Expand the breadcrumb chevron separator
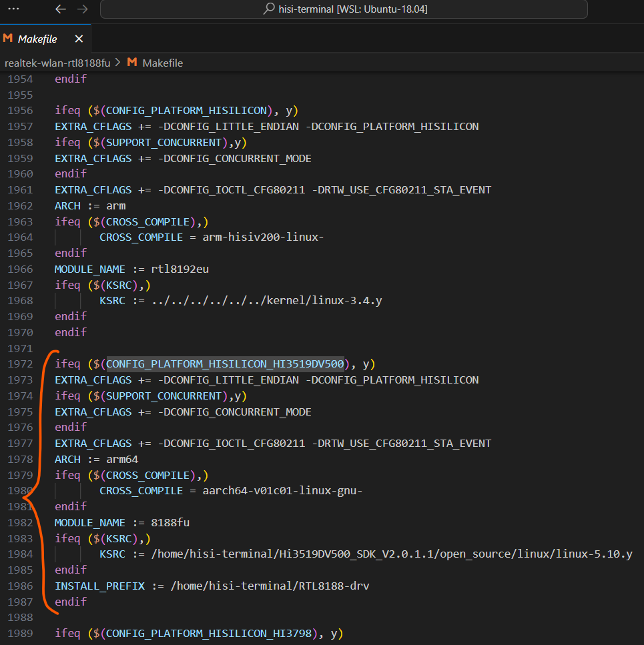Viewport: 644px width, 645px height. (118, 63)
